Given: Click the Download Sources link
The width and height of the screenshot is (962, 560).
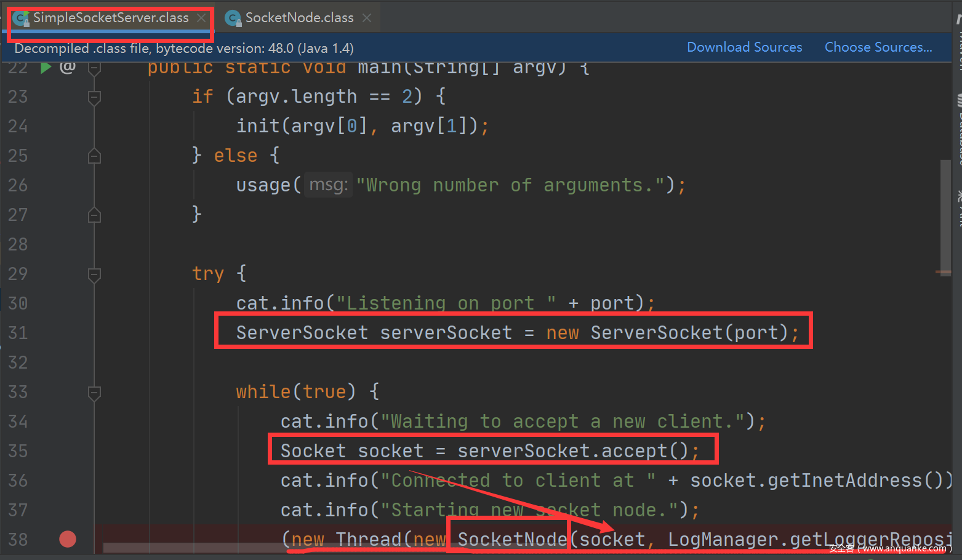Looking at the screenshot, I should pyautogui.click(x=744, y=47).
